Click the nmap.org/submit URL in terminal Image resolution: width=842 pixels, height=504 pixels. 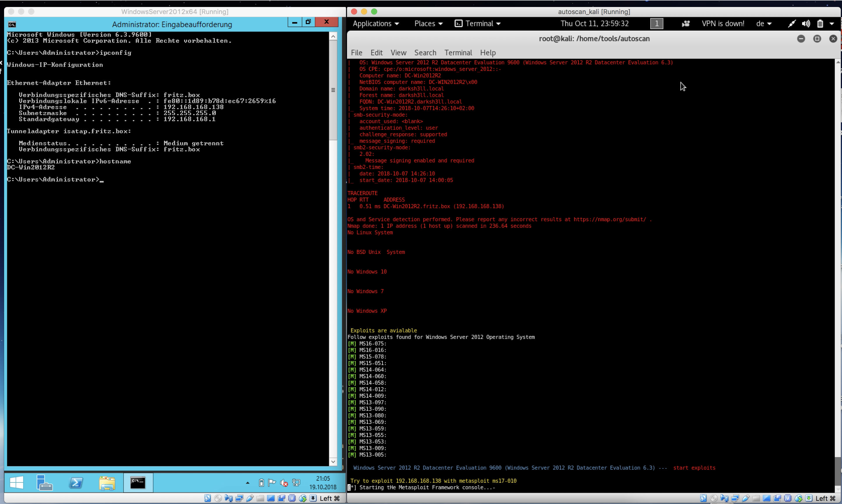tap(610, 219)
